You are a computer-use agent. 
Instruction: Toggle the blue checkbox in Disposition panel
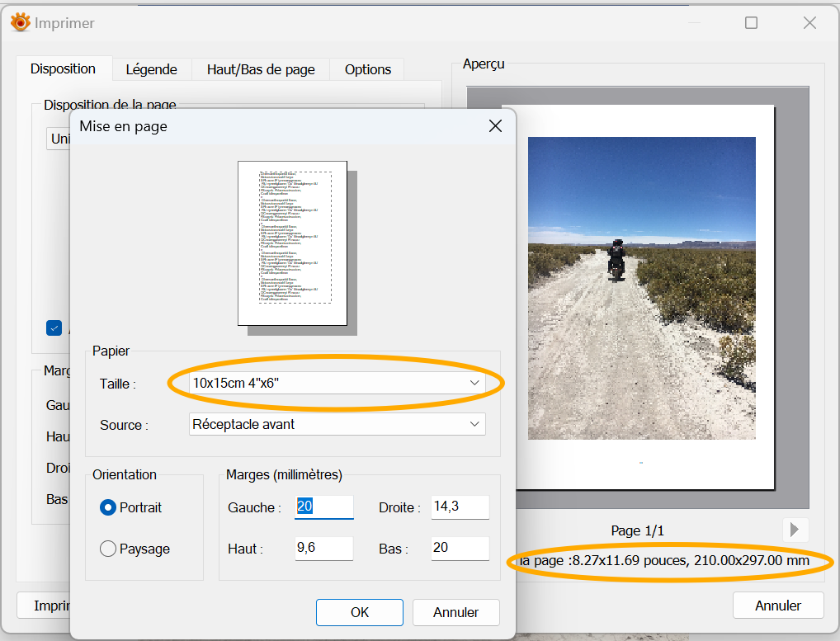point(54,328)
